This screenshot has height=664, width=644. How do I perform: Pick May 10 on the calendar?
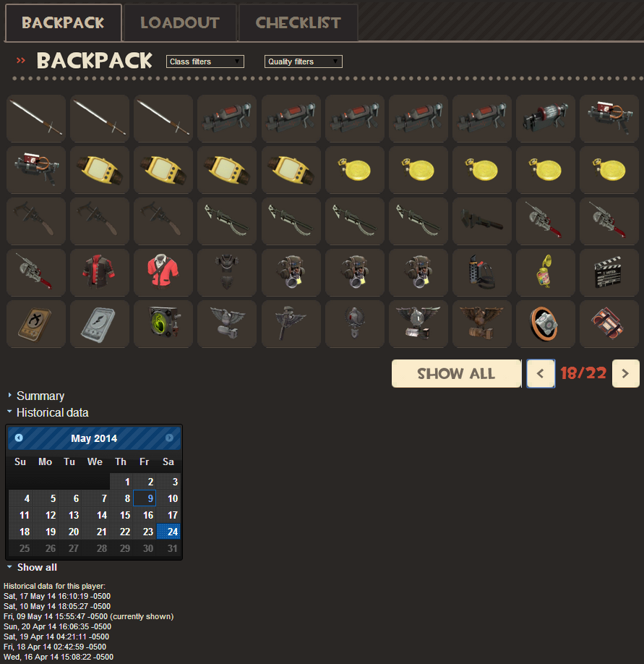[168, 498]
